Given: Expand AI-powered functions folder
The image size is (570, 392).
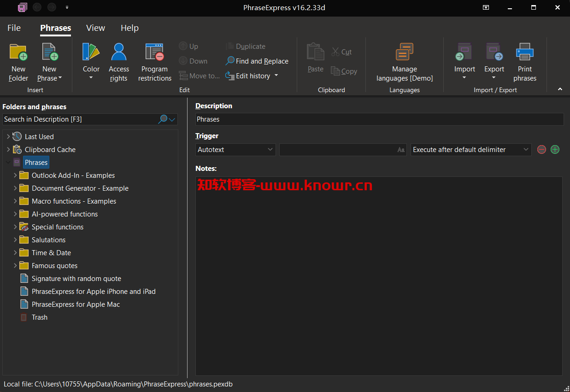Looking at the screenshot, I should coord(15,214).
